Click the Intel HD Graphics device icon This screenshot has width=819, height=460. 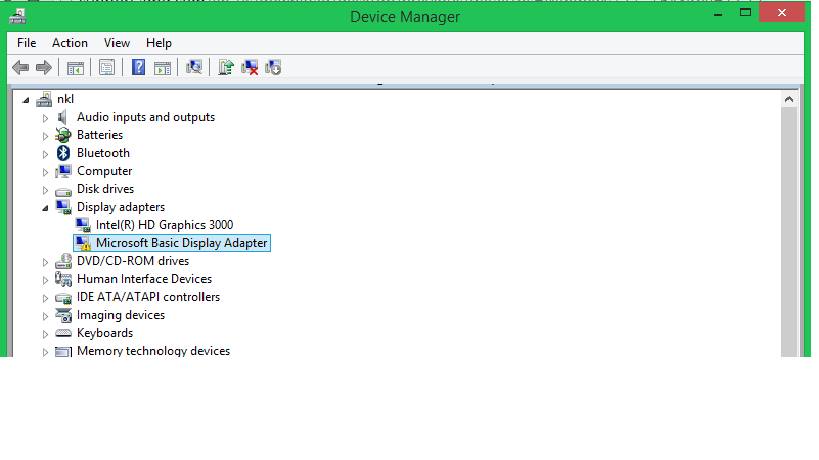(83, 225)
